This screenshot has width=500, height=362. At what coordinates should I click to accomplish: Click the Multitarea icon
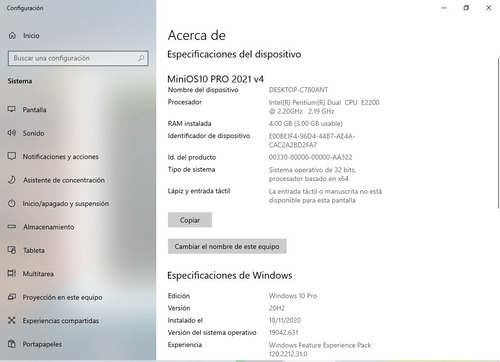click(12, 273)
